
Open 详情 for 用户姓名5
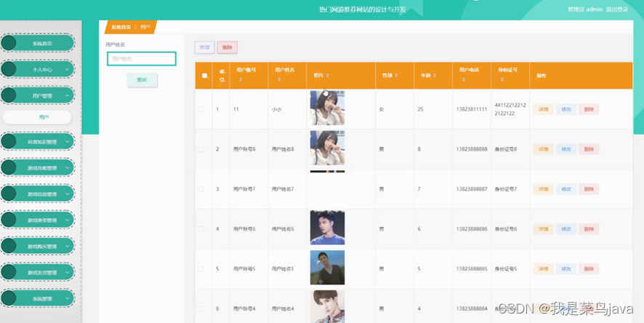pyautogui.click(x=544, y=268)
